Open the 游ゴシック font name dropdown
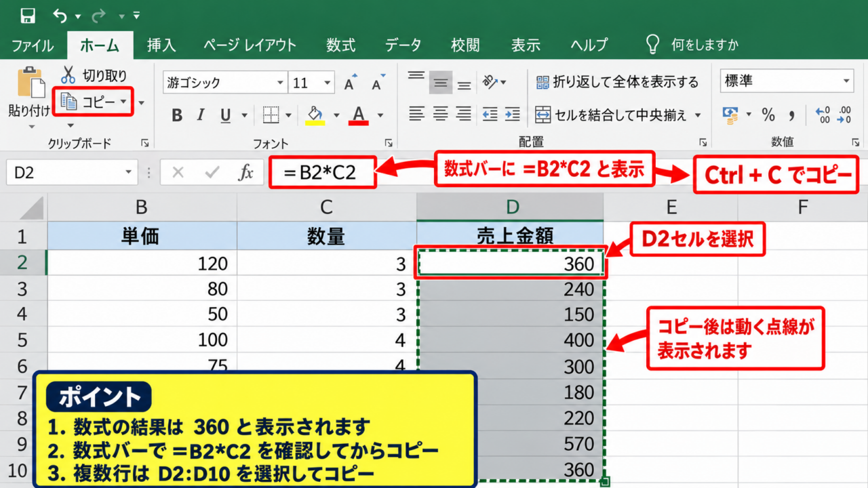868x488 pixels. click(281, 83)
